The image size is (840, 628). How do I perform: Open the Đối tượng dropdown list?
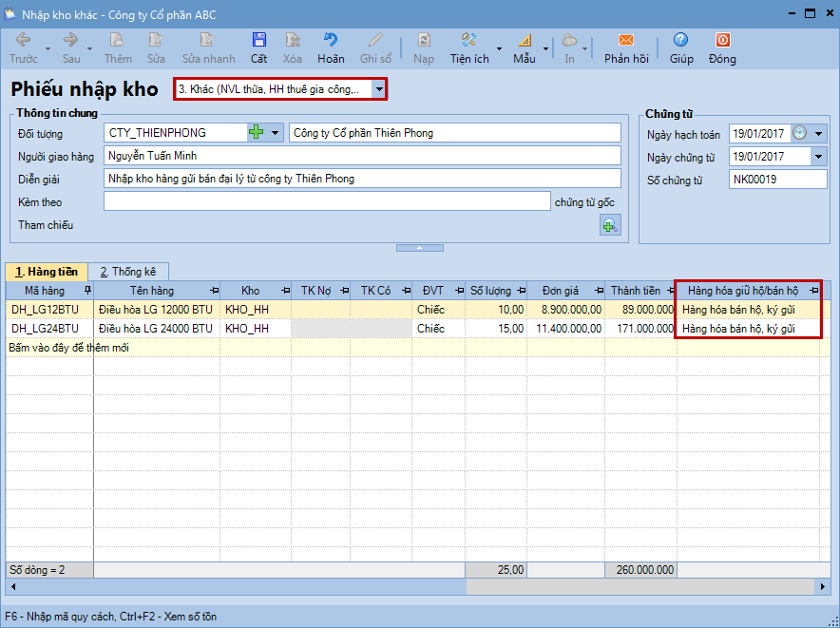(276, 133)
